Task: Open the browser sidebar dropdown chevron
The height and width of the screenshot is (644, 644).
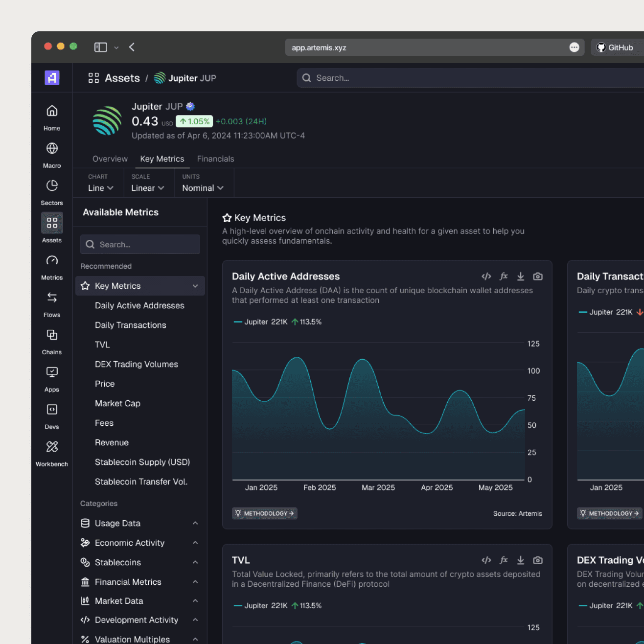Action: [116, 47]
